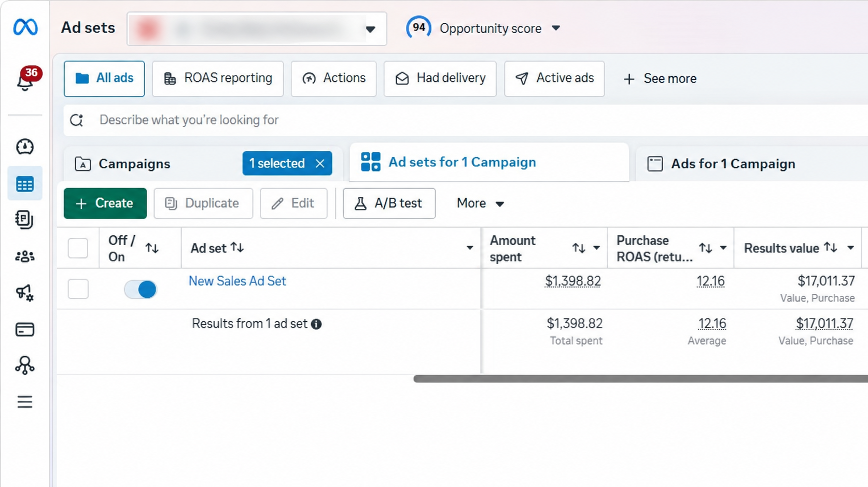This screenshot has height=487, width=868.
Task: Open Ads reporting document icon in sidebar
Action: click(x=25, y=220)
